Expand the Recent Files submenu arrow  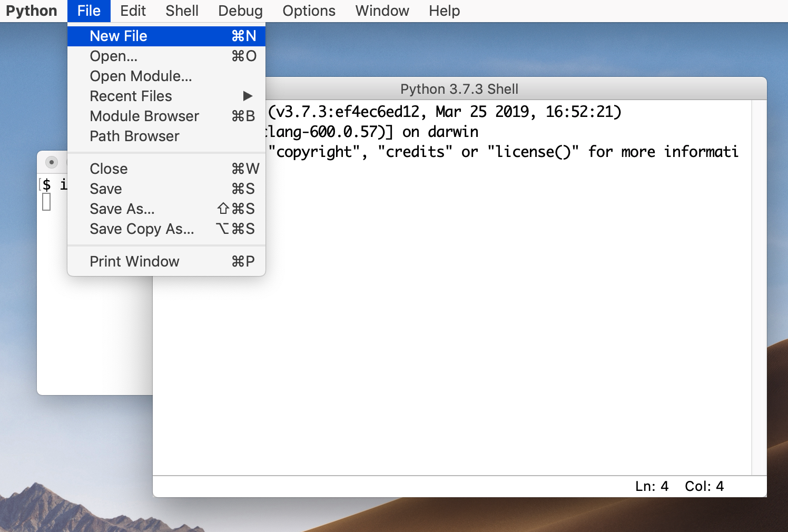[x=248, y=96]
